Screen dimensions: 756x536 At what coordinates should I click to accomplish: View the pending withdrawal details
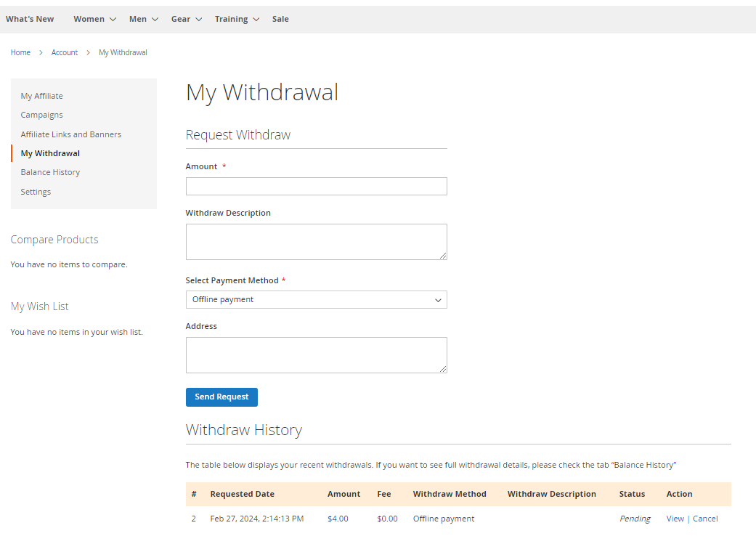(675, 519)
